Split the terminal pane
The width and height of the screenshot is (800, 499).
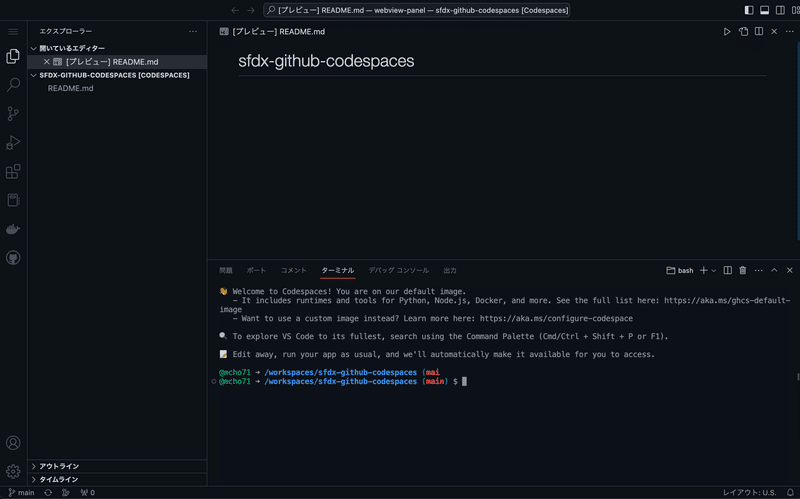(728, 270)
